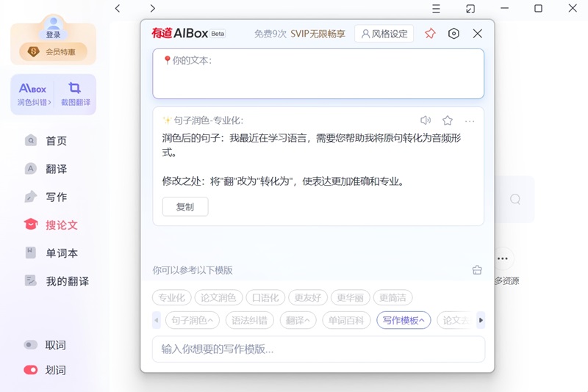This screenshot has width=588, height=392.
Task: Click the pin icon in AIBox header
Action: [x=431, y=34]
